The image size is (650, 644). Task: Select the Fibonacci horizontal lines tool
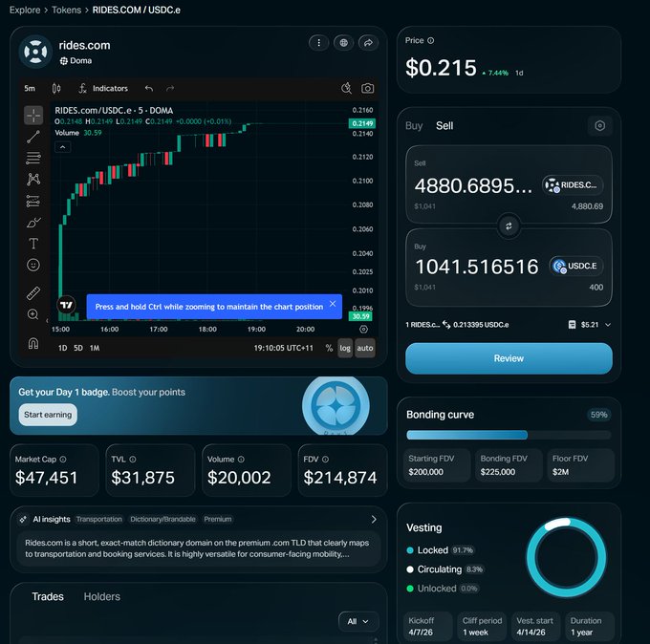click(x=33, y=158)
